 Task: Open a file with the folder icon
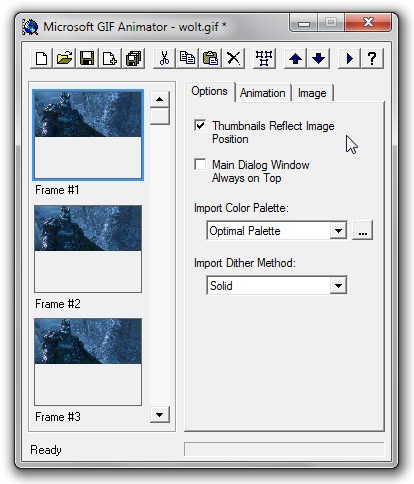(64, 59)
